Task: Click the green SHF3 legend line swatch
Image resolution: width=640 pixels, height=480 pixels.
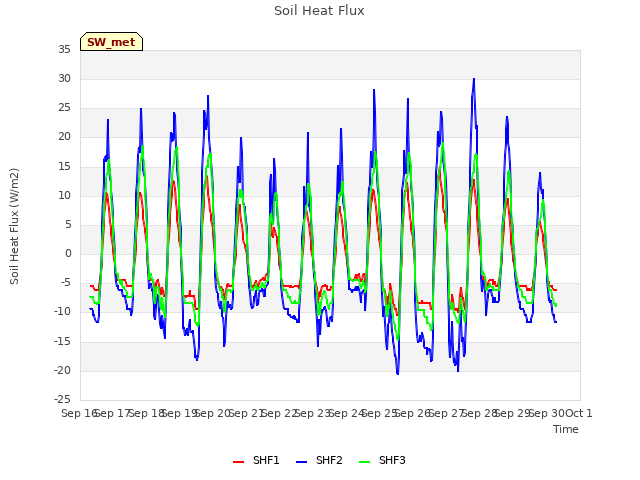Action: pos(364,461)
